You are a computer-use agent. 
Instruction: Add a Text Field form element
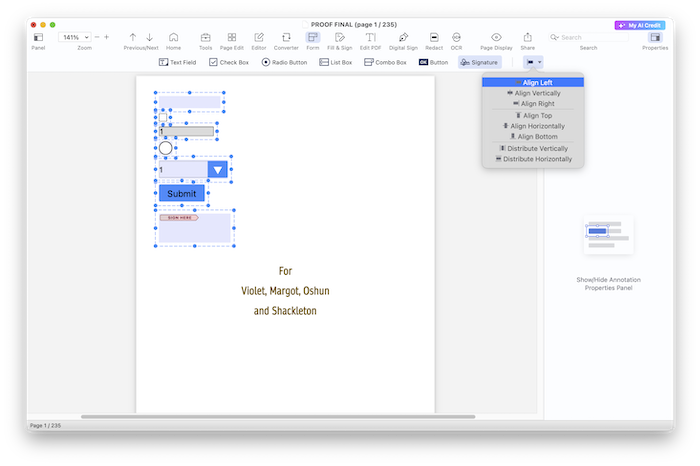tap(178, 62)
